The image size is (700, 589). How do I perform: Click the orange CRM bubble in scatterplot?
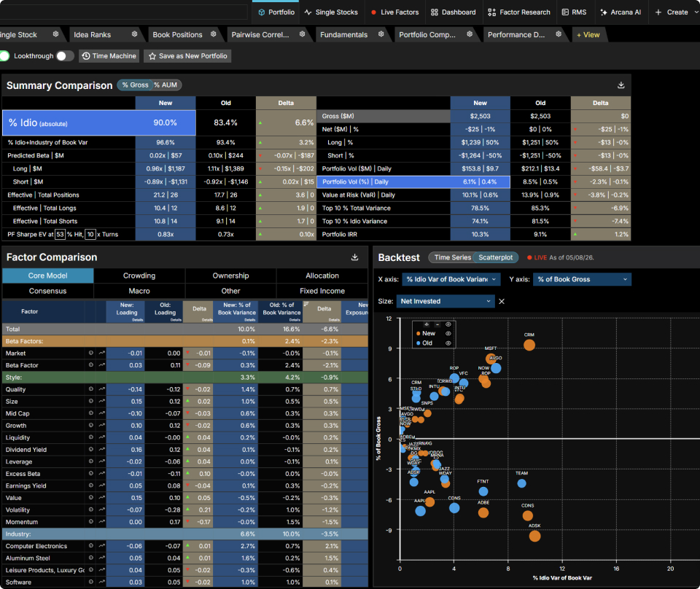click(x=529, y=345)
